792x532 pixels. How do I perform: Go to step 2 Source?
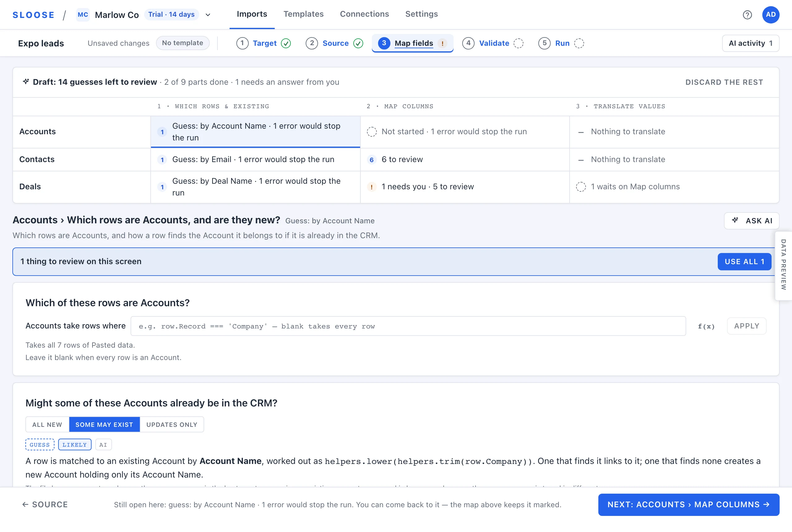click(x=334, y=43)
